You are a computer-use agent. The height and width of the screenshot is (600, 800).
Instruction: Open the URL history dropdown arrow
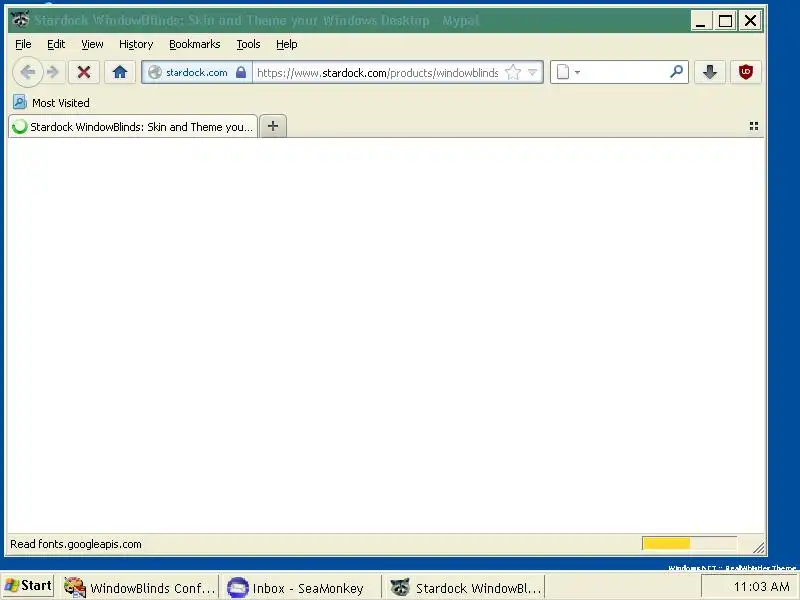(532, 72)
